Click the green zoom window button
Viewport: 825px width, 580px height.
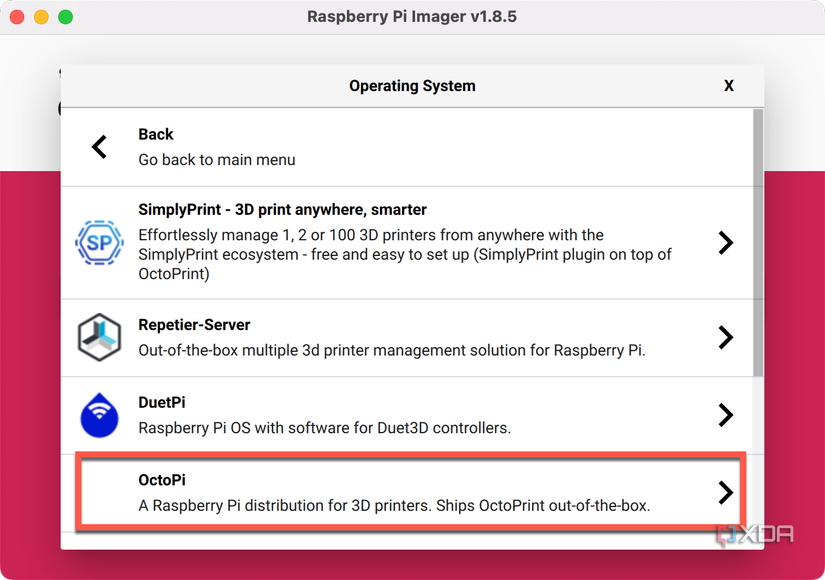point(65,17)
